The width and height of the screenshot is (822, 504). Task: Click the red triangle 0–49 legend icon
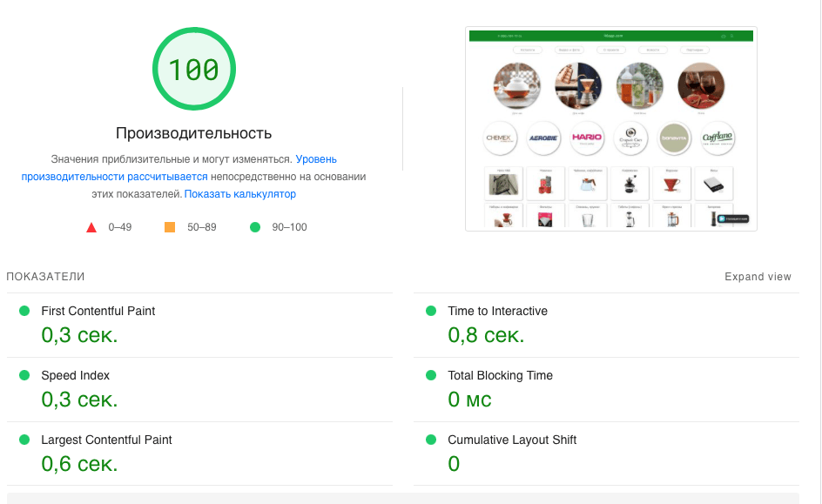coord(91,227)
